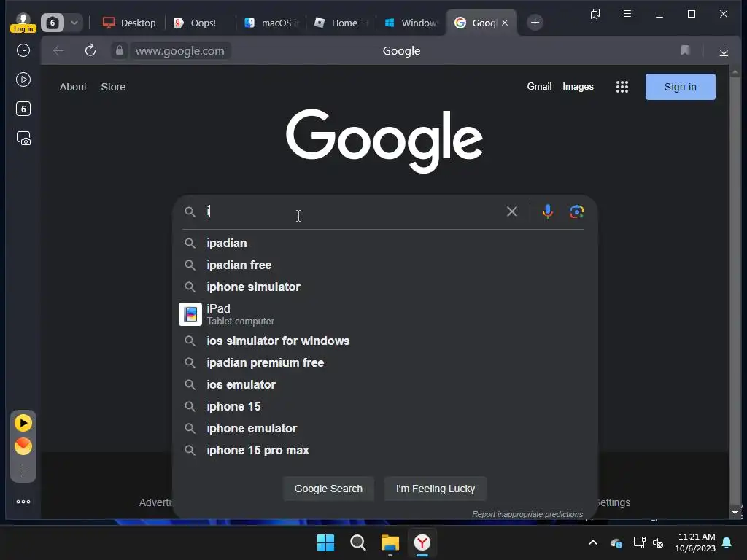747x560 pixels.
Task: Open the tray cloud sync icon
Action: pos(616,542)
